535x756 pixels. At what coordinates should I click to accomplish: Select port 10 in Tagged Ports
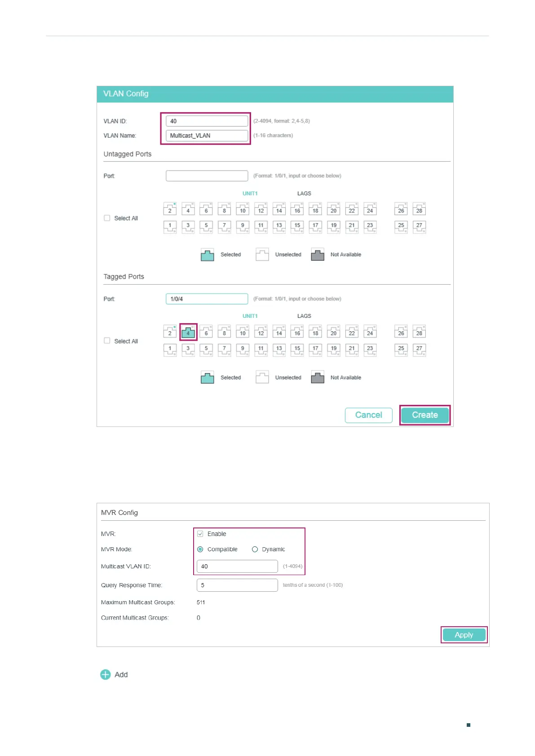(243, 332)
